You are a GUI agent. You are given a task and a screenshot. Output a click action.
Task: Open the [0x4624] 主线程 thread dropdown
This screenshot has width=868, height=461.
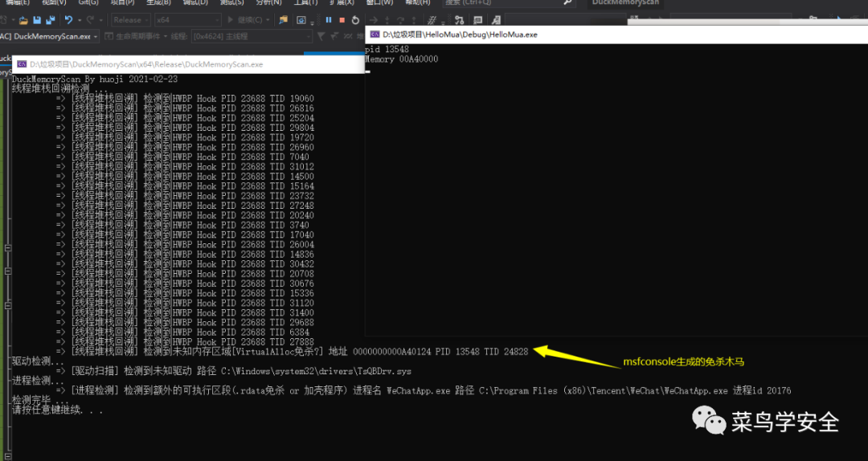tap(252, 36)
